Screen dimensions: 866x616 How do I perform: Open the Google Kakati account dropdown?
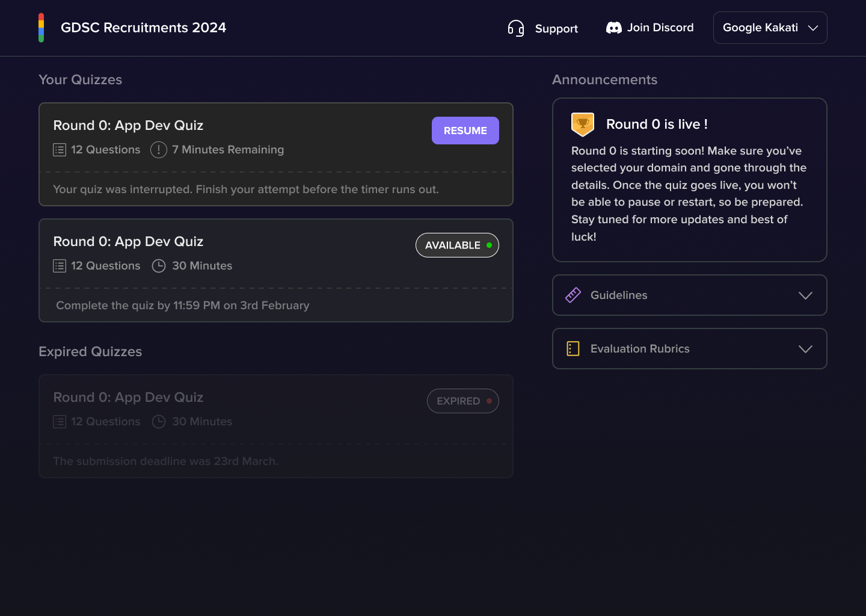770,28
